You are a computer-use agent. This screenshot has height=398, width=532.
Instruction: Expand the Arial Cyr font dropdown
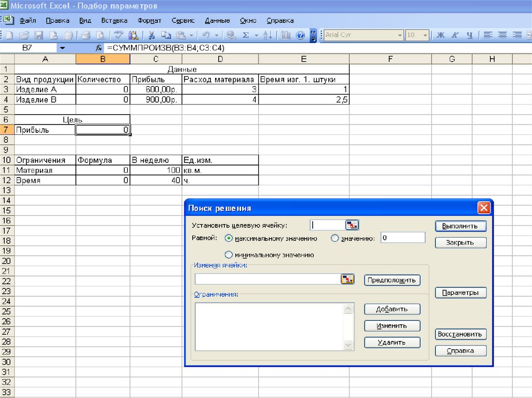pyautogui.click(x=400, y=36)
